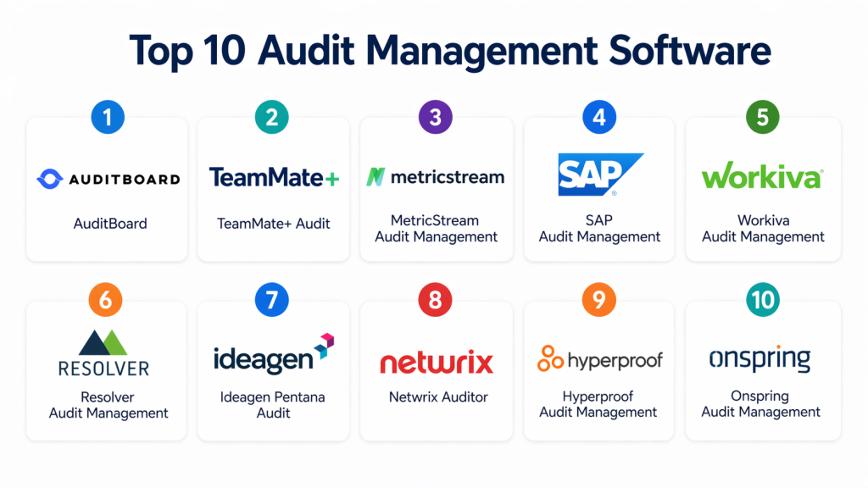868x488 pixels.
Task: Click the green number 5 badge
Action: (x=762, y=117)
